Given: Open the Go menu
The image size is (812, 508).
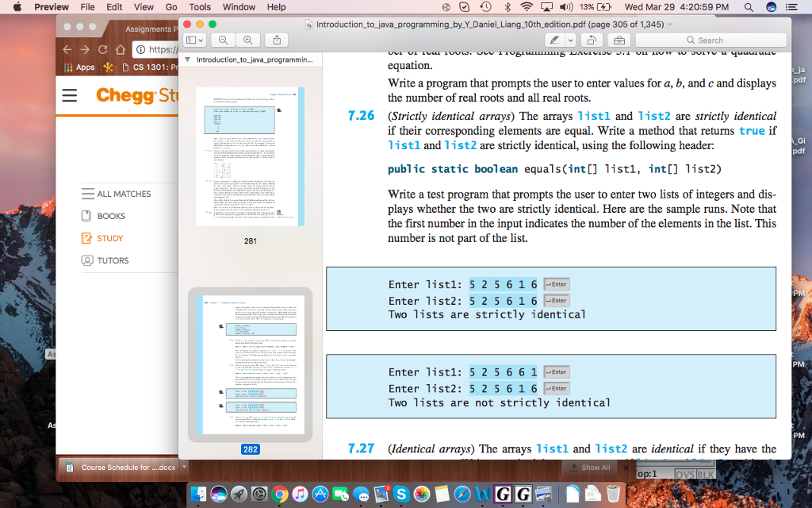Looking at the screenshot, I should click(171, 6).
